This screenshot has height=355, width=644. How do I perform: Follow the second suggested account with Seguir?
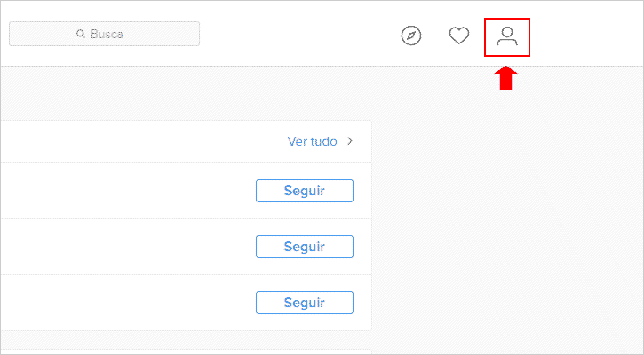(305, 247)
